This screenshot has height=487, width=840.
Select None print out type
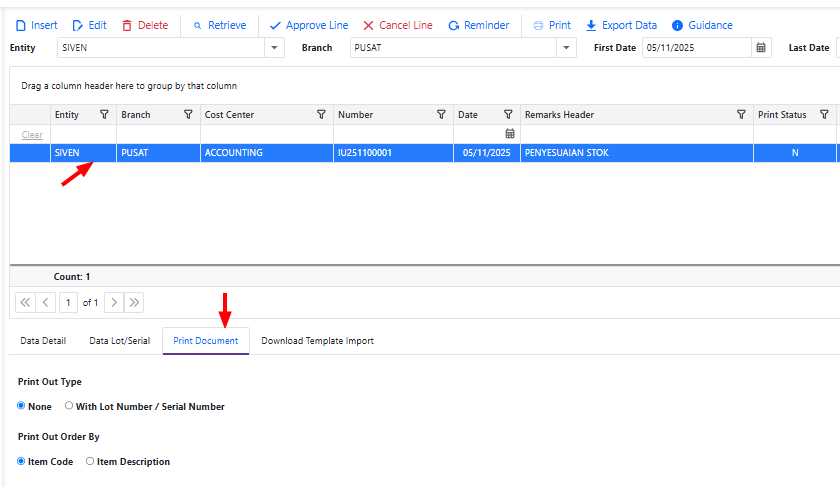pyautogui.click(x=21, y=406)
